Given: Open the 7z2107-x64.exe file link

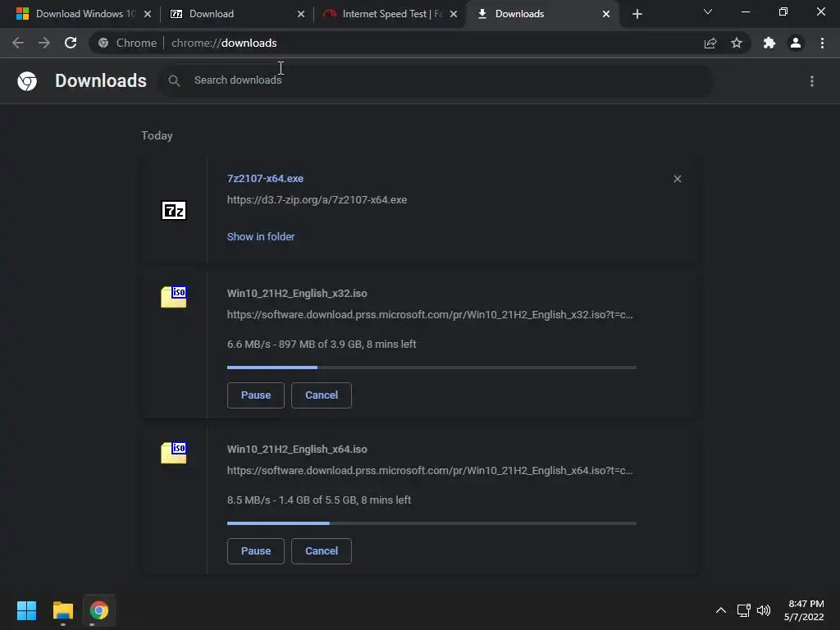Looking at the screenshot, I should [x=265, y=178].
